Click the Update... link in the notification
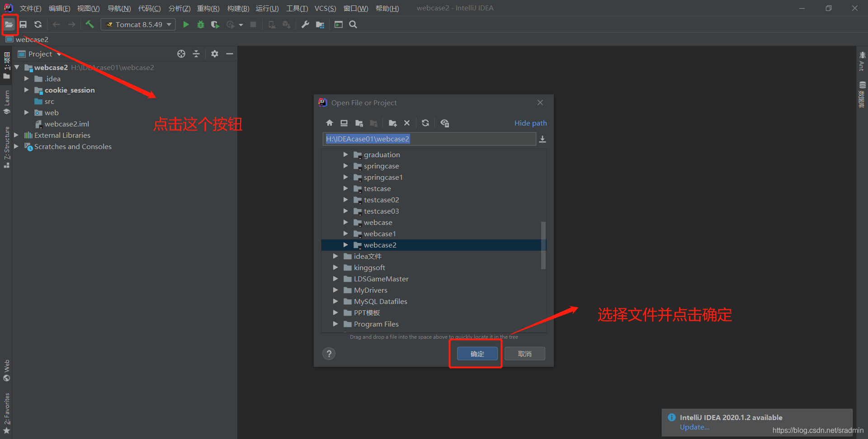 pyautogui.click(x=695, y=427)
